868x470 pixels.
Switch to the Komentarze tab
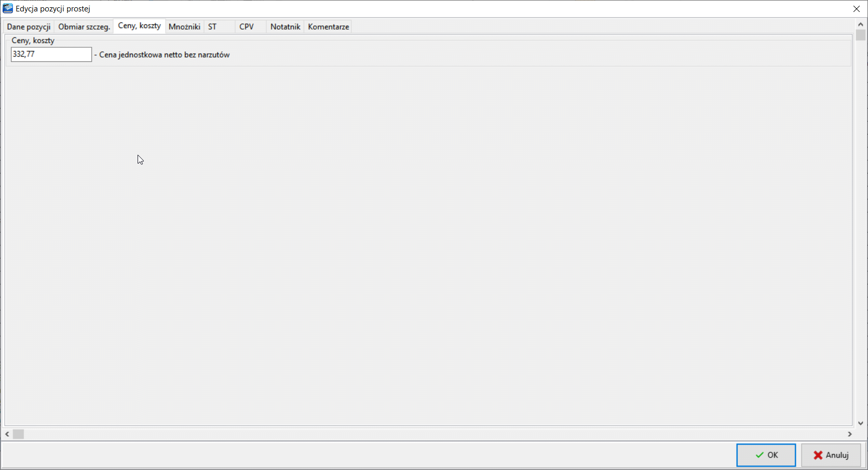(x=328, y=27)
